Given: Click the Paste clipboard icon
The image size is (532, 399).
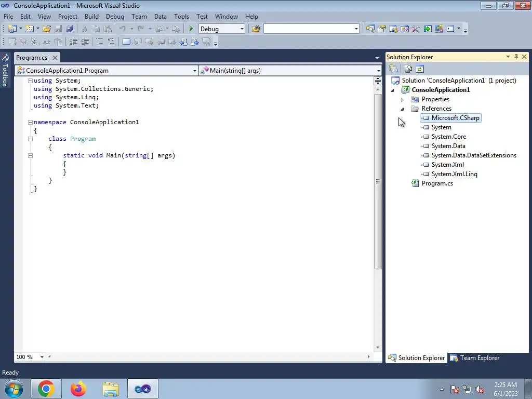Looking at the screenshot, I should click(108, 29).
